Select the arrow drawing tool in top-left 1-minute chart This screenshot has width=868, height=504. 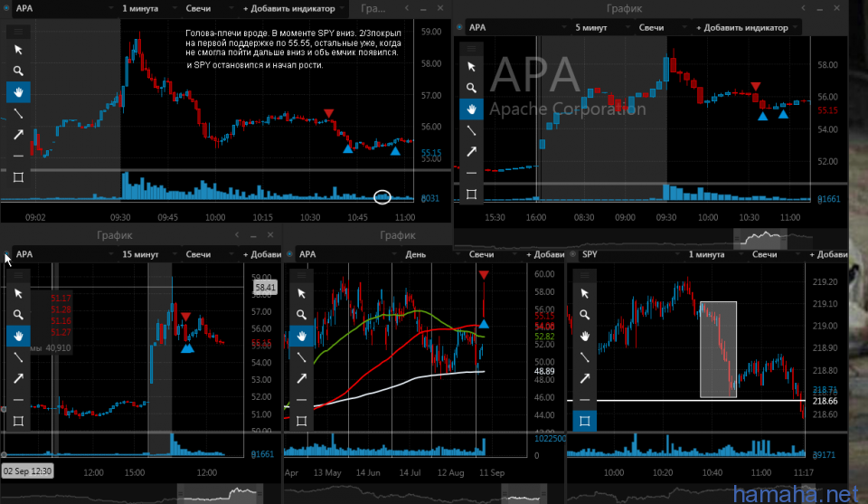pyautogui.click(x=18, y=135)
